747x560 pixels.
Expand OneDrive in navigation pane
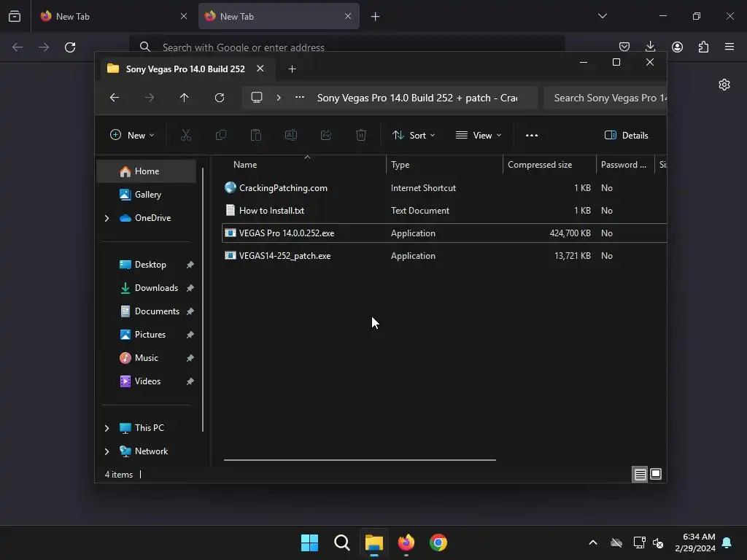[x=107, y=218]
